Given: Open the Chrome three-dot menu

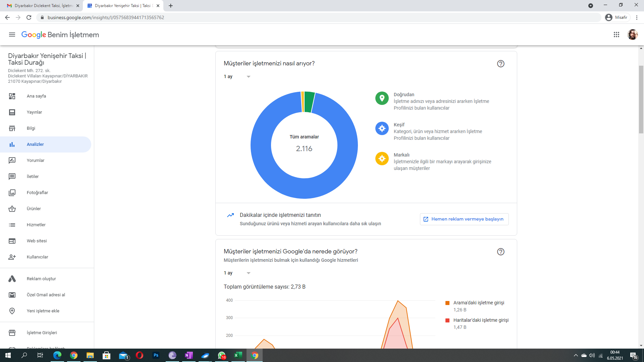Looking at the screenshot, I should tap(637, 17).
